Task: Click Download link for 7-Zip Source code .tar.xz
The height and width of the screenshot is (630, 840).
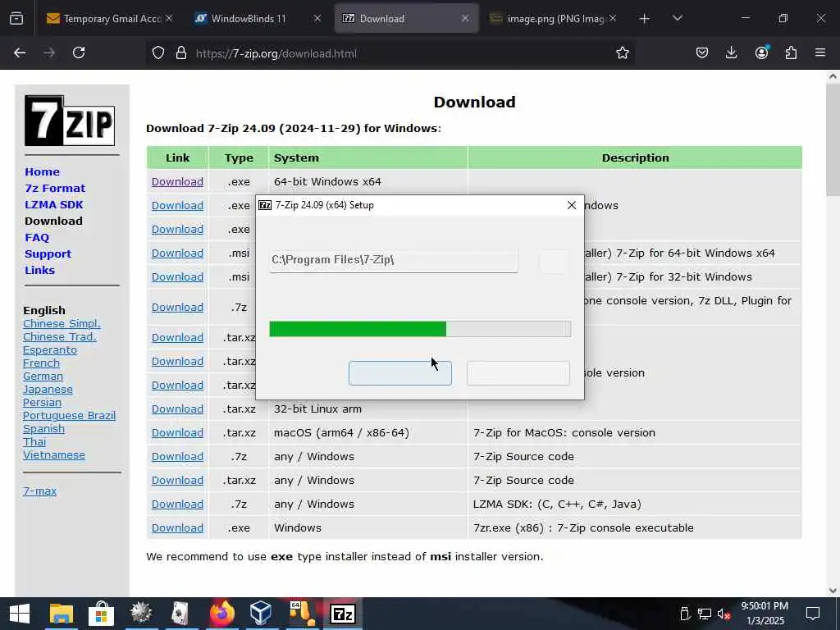Action: click(177, 480)
